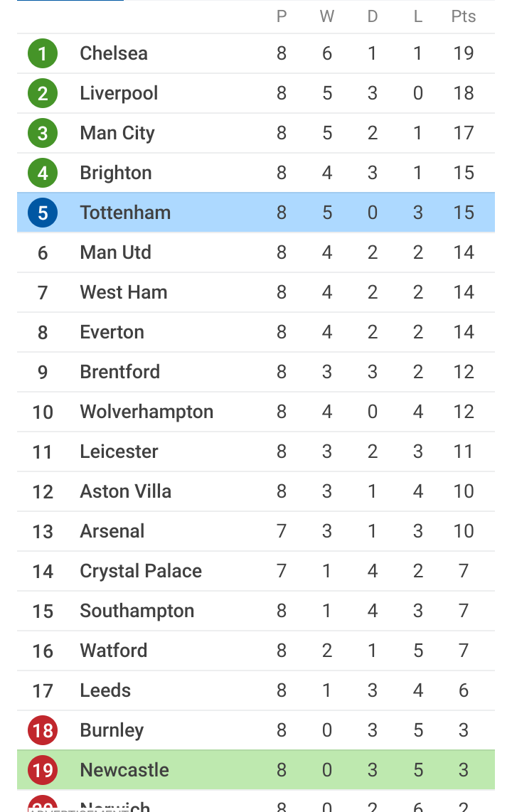Click the green position 1 badge

[x=43, y=53]
